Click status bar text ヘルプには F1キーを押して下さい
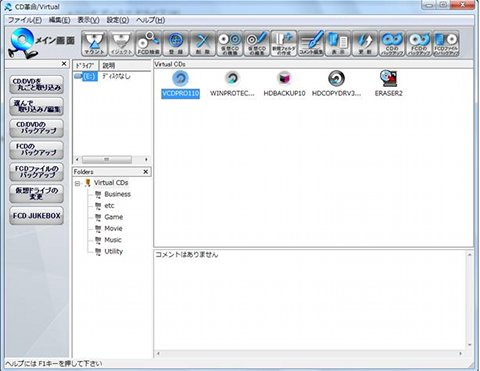 (53, 364)
